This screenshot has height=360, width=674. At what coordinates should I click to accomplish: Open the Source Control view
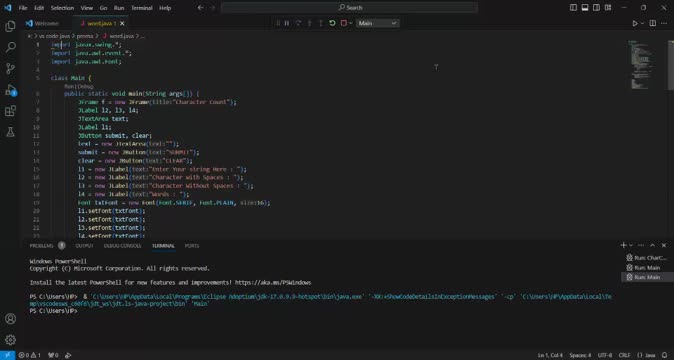coord(10,68)
